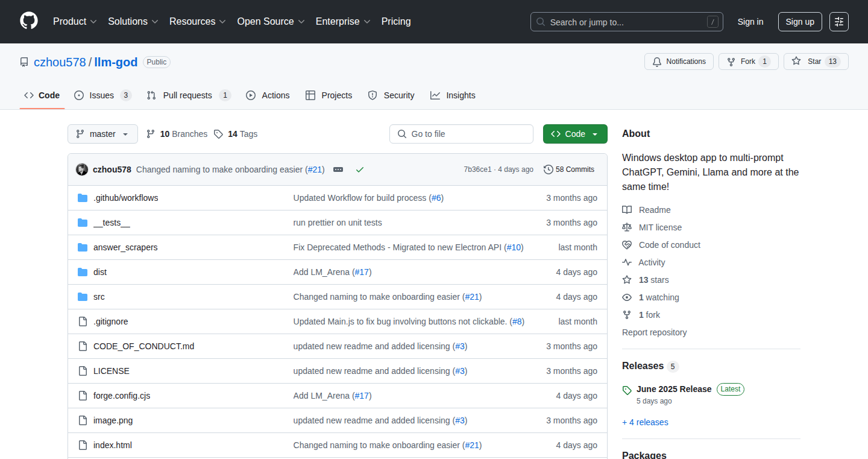Open the Pricing page
The width and height of the screenshot is (868, 459).
pyautogui.click(x=396, y=22)
